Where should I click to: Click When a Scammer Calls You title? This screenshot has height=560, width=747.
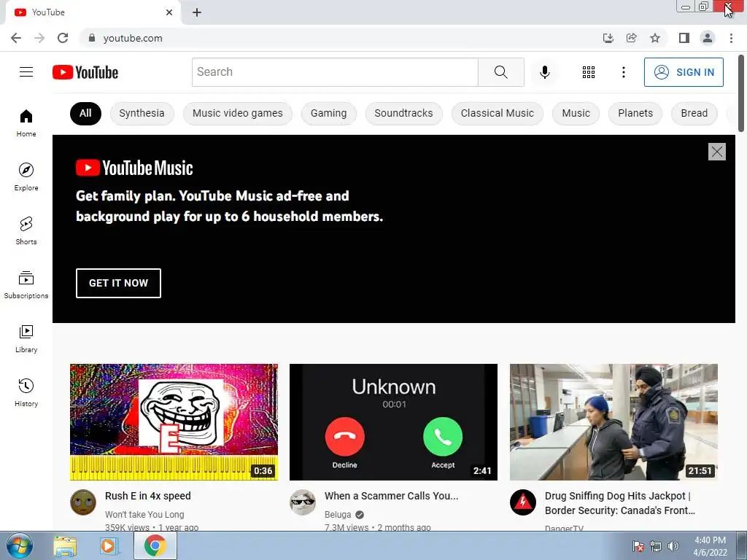click(x=391, y=496)
